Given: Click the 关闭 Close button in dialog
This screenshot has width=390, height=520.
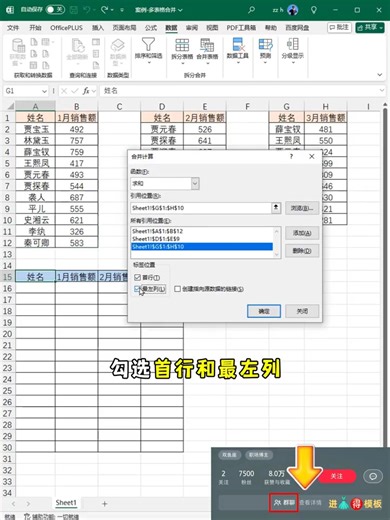Looking at the screenshot, I should (x=302, y=311).
